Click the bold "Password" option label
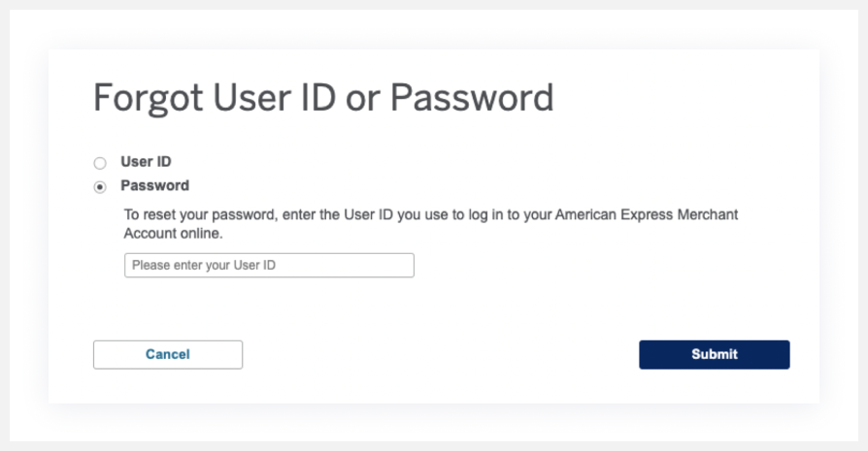The image size is (868, 451). 154,185
